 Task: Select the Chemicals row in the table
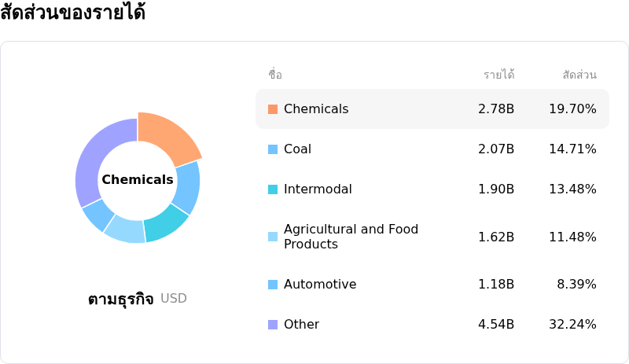[432, 108]
